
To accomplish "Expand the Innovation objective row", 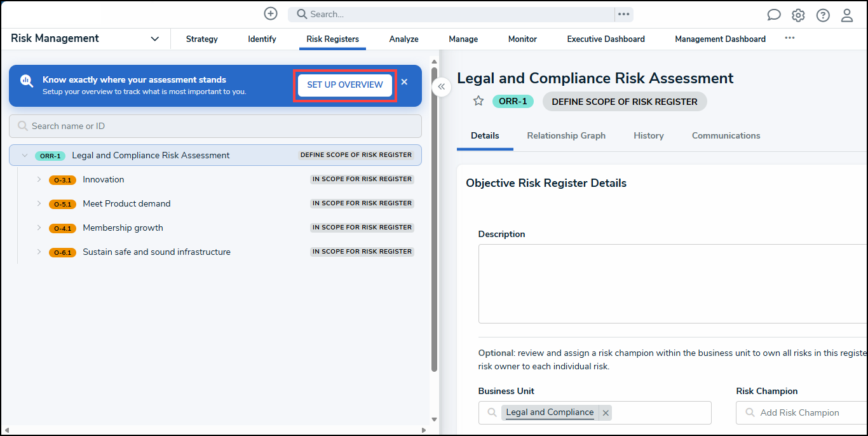I will [x=39, y=179].
